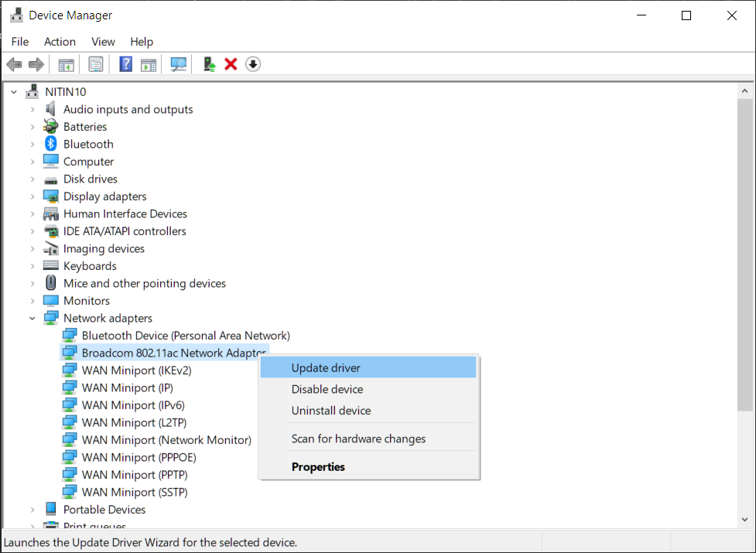
Task: Open Properties from the context menu
Action: pyautogui.click(x=368, y=466)
